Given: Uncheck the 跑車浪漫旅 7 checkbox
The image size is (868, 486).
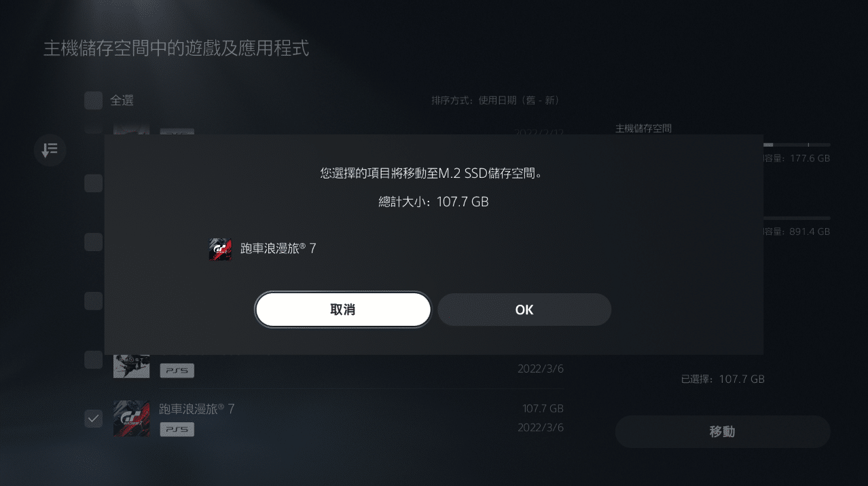Looking at the screenshot, I should click(93, 418).
